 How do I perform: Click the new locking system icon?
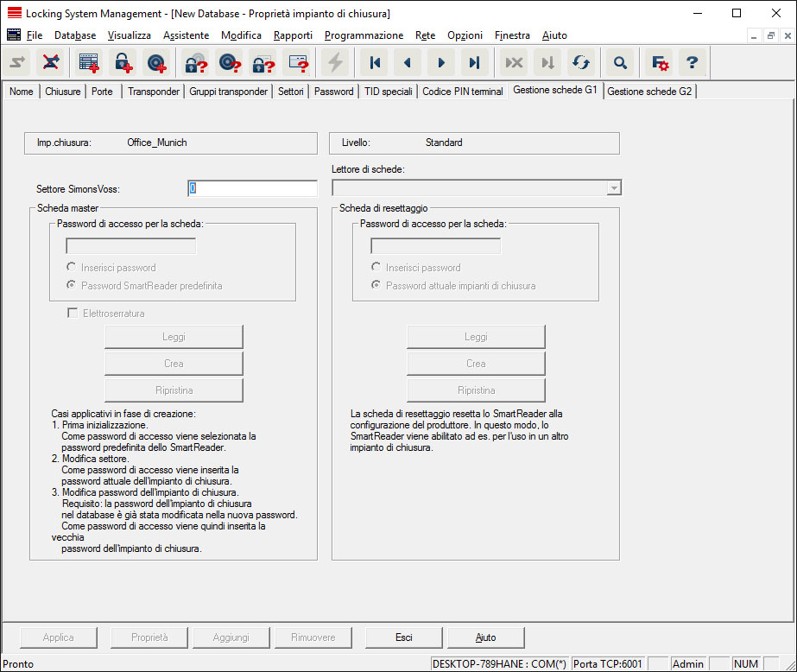point(89,62)
